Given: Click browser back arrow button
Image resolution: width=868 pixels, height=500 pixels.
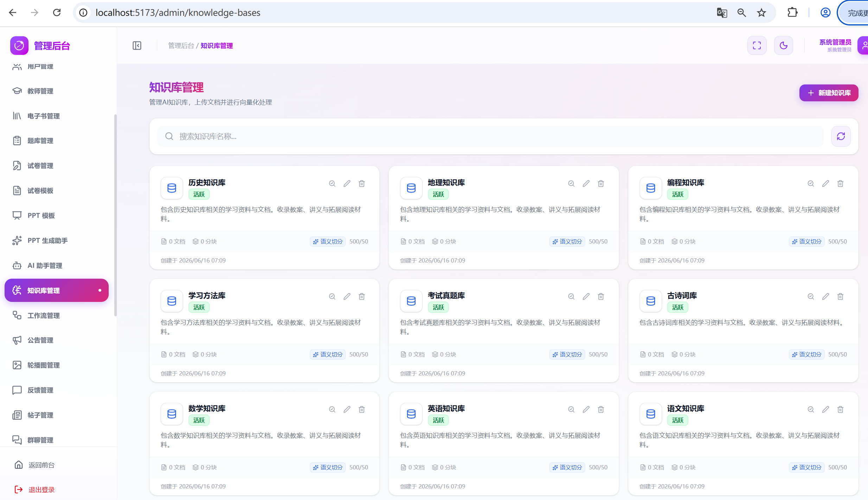Looking at the screenshot, I should pos(13,13).
